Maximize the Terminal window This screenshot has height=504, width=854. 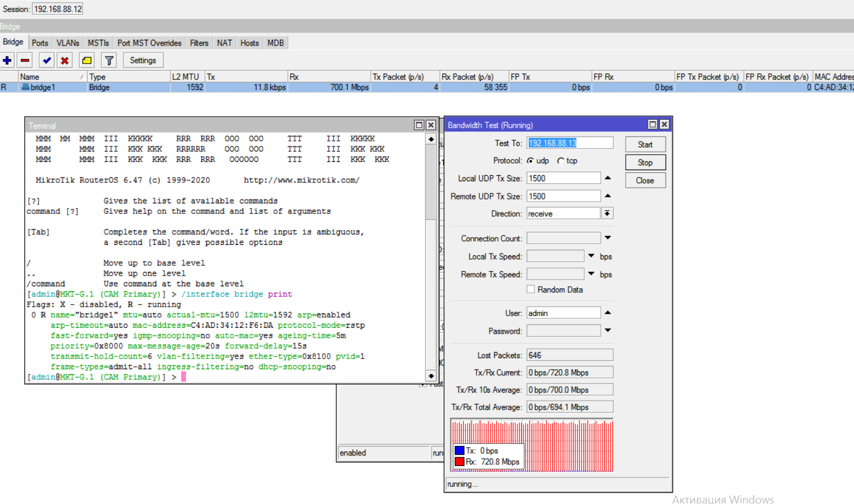click(x=419, y=125)
